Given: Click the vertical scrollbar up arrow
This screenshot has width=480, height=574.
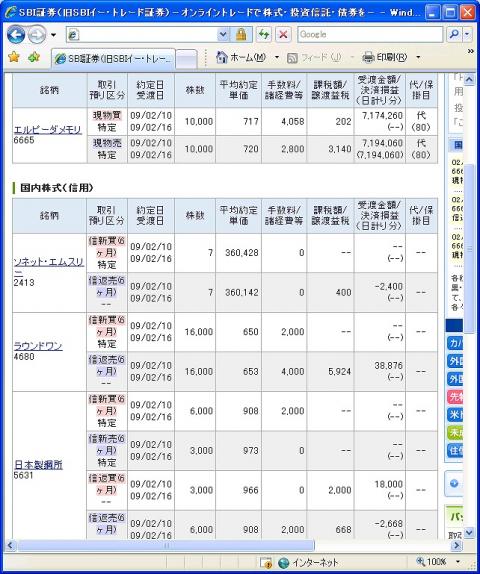Looking at the screenshot, I should click(x=469, y=79).
